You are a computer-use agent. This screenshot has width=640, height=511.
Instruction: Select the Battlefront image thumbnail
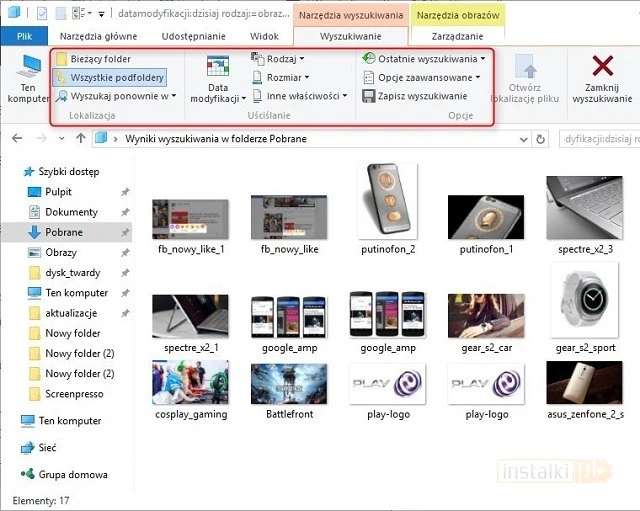pos(289,384)
